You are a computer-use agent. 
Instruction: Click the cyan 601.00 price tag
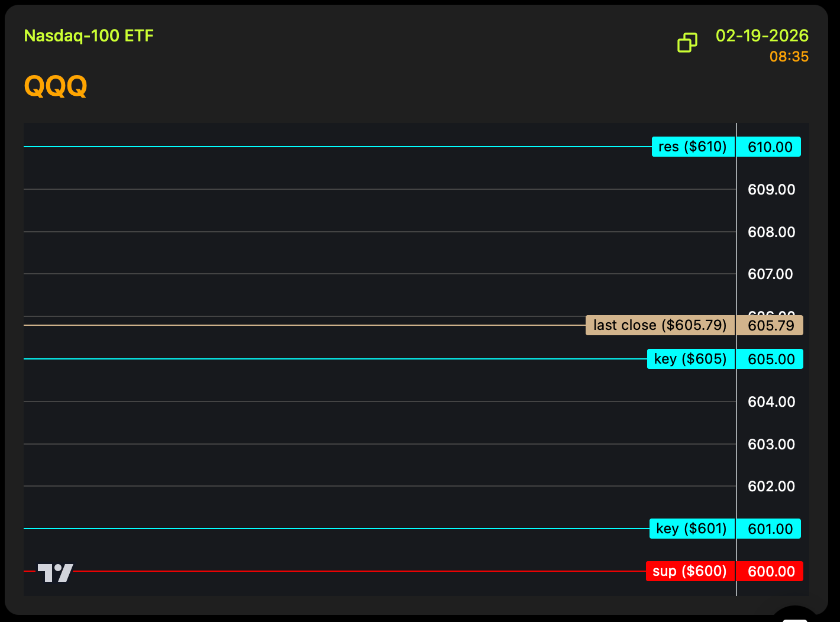tap(770, 529)
